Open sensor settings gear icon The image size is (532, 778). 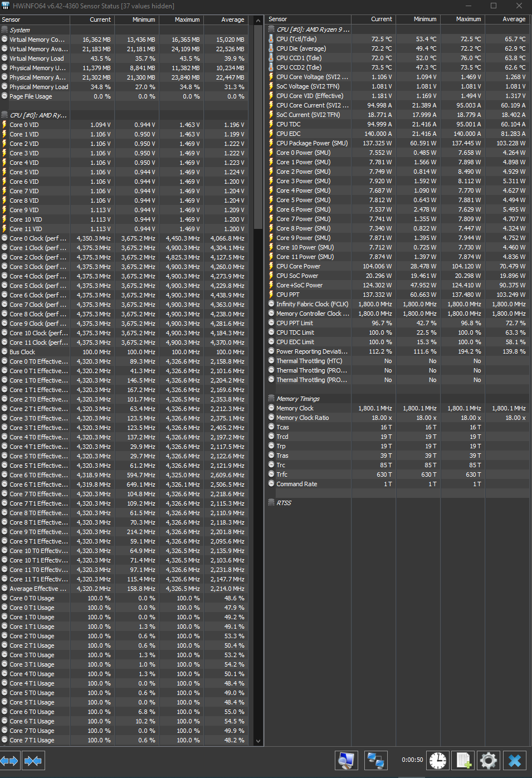(489, 760)
